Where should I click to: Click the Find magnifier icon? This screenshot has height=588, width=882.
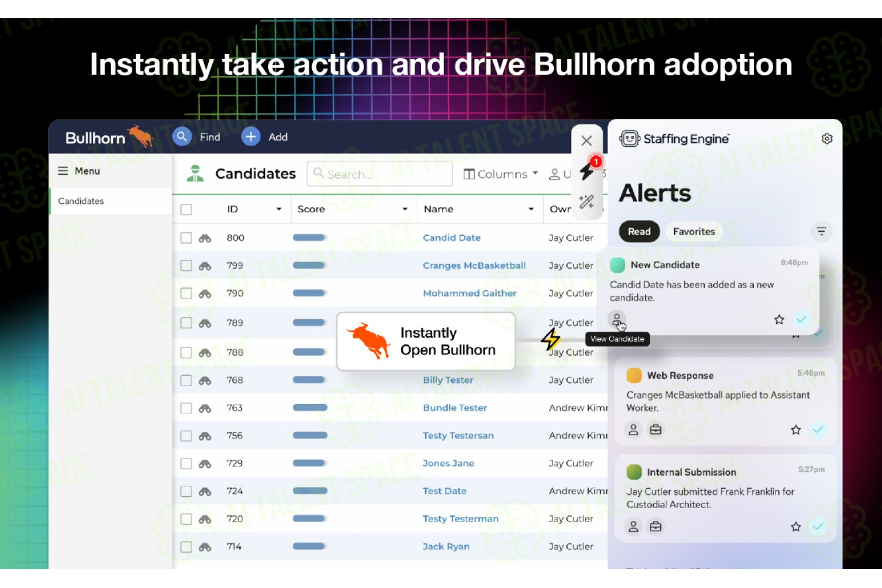point(182,137)
